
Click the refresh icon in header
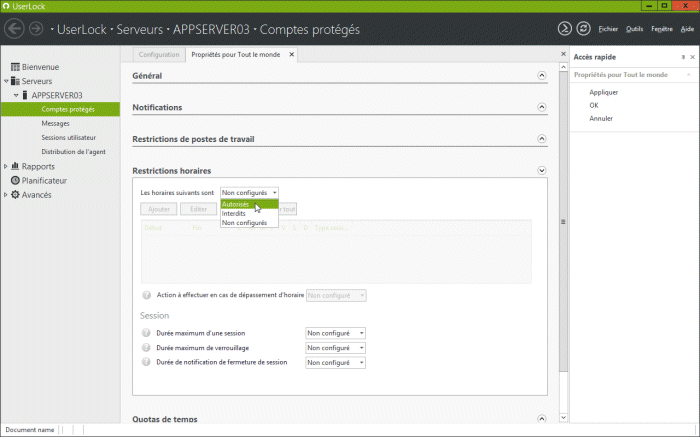tap(583, 29)
